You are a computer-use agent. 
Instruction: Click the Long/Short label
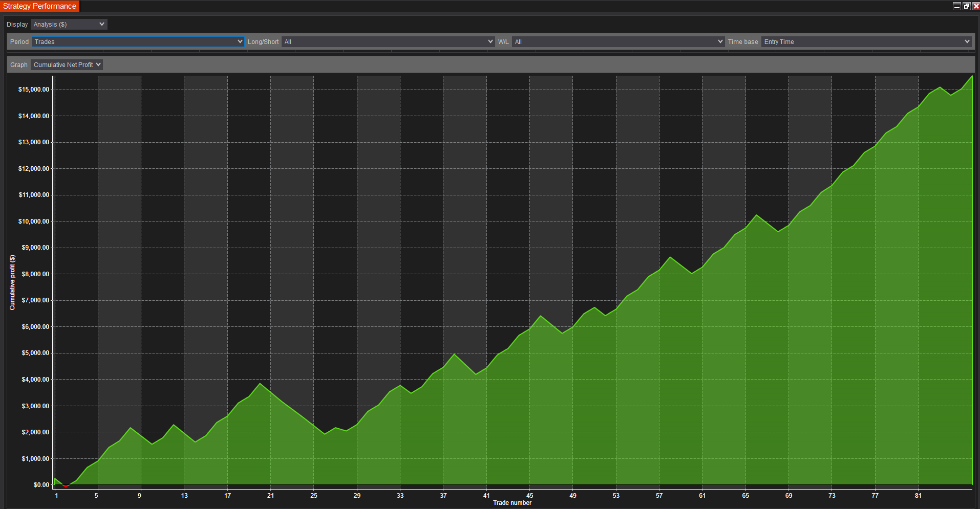coord(263,42)
